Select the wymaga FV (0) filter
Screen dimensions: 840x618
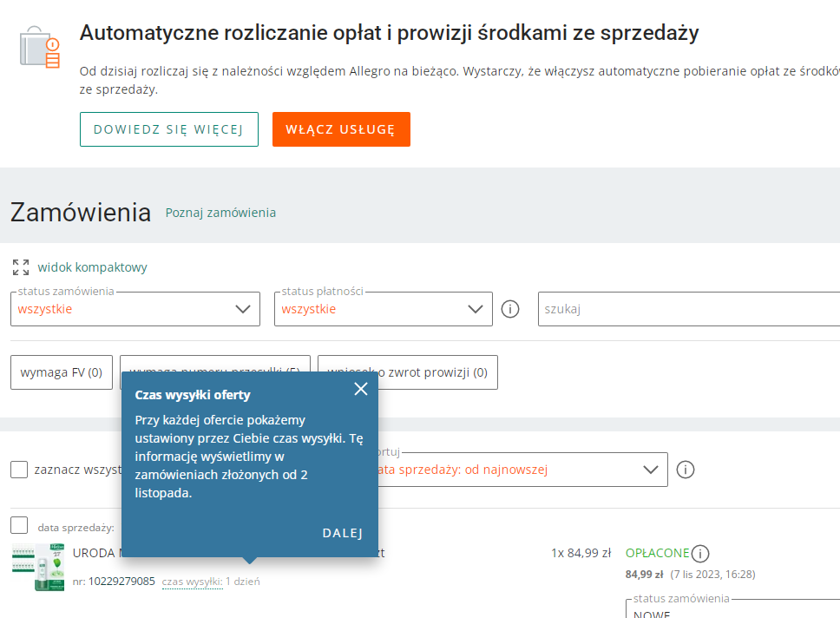tap(62, 372)
